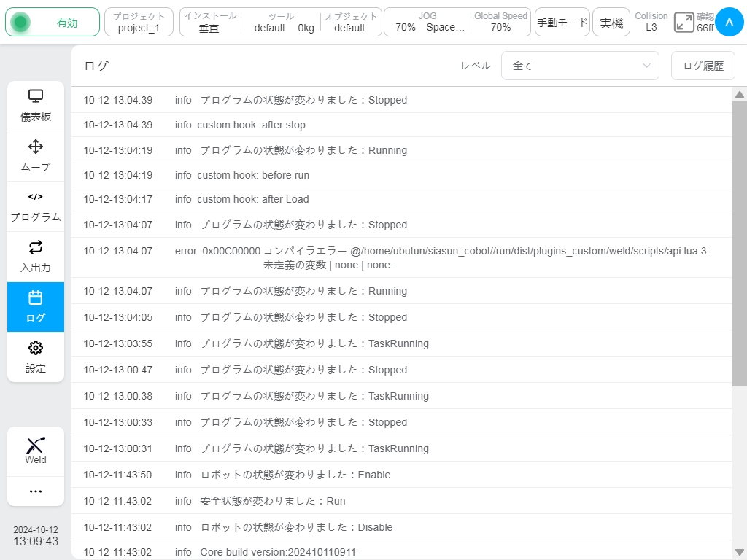Open Collision L3 setting
This screenshot has height=560, width=747.
(x=651, y=22)
